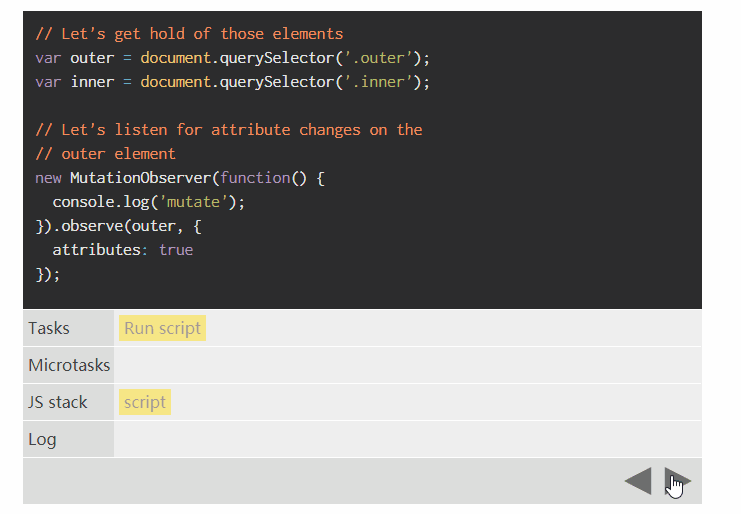Click the '.observe(outer, {' line
The height and width of the screenshot is (514, 741).
[119, 226]
